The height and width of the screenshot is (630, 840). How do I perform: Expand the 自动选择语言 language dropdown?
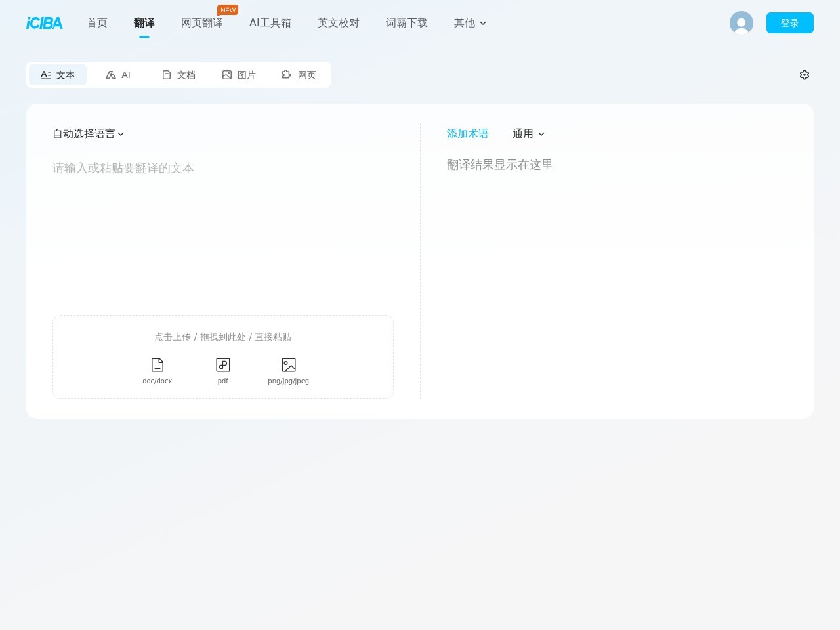point(89,134)
